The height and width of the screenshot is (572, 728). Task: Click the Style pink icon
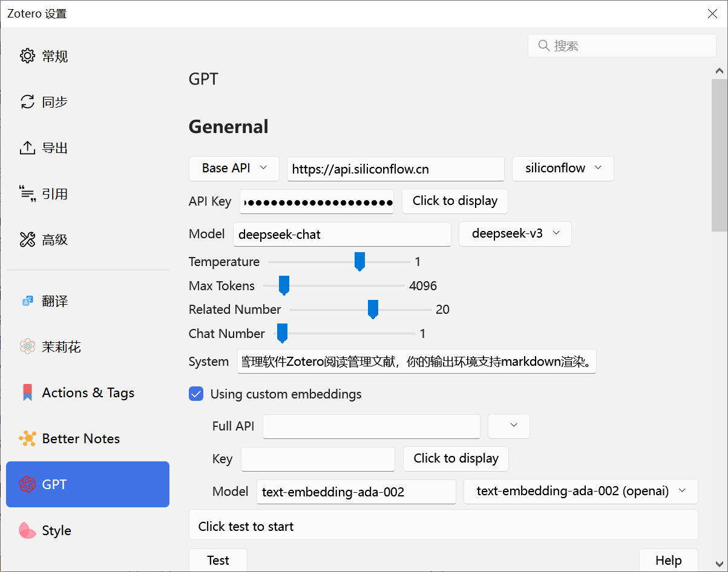tap(27, 530)
